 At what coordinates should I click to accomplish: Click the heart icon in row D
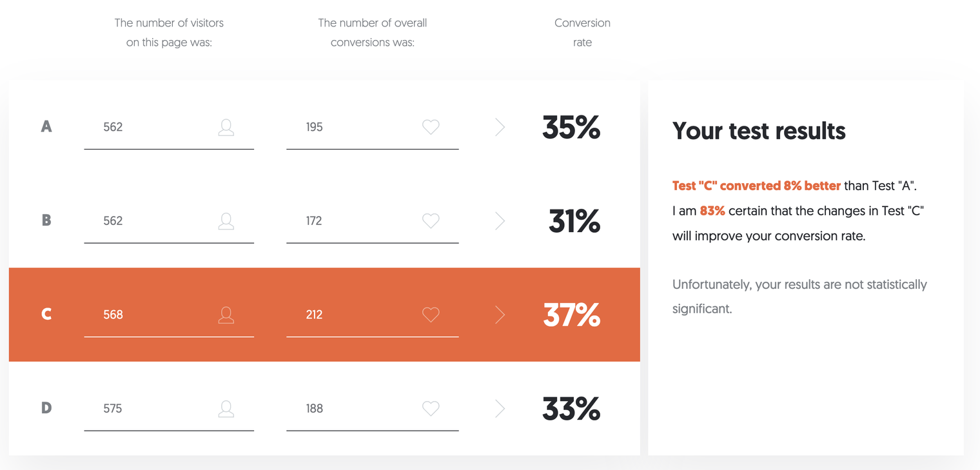[431, 409]
